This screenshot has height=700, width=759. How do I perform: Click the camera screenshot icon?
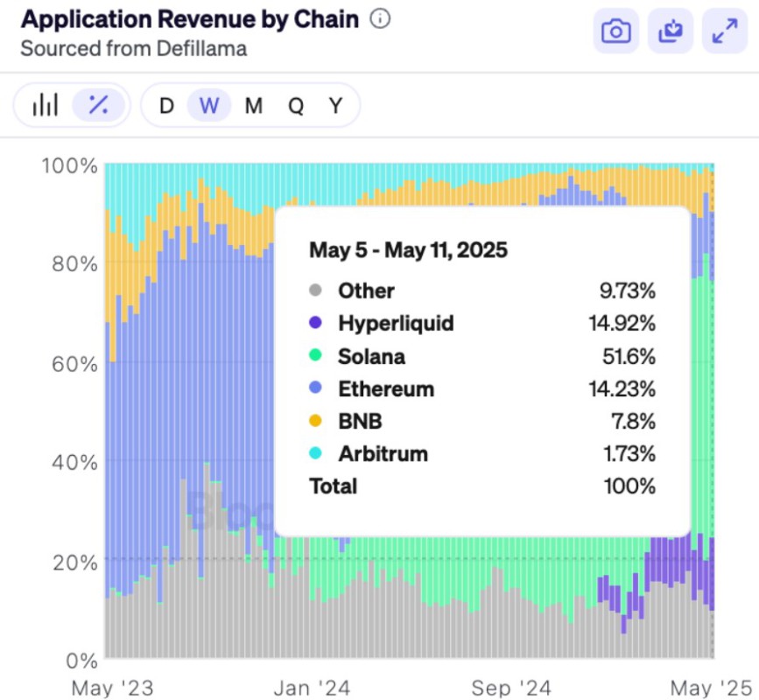tap(615, 31)
